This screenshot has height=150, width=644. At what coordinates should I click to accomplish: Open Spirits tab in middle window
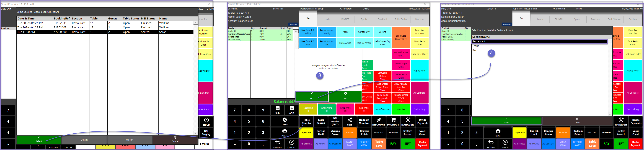(x=364, y=19)
